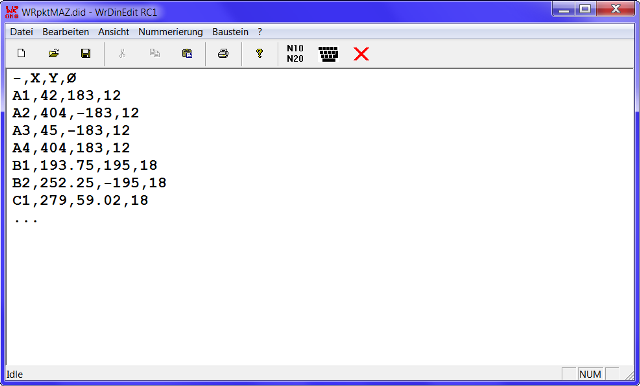
Task: Open the Ansicht menu
Action: pyautogui.click(x=113, y=32)
